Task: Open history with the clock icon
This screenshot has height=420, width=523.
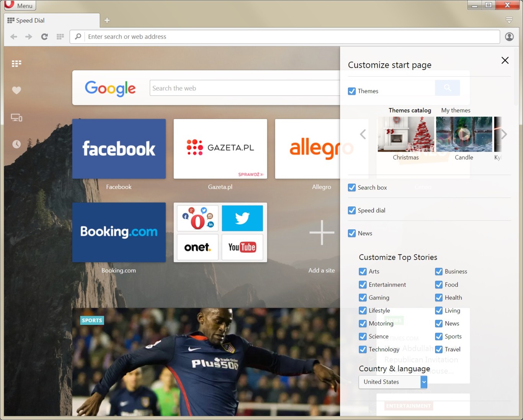Action: pos(16,144)
